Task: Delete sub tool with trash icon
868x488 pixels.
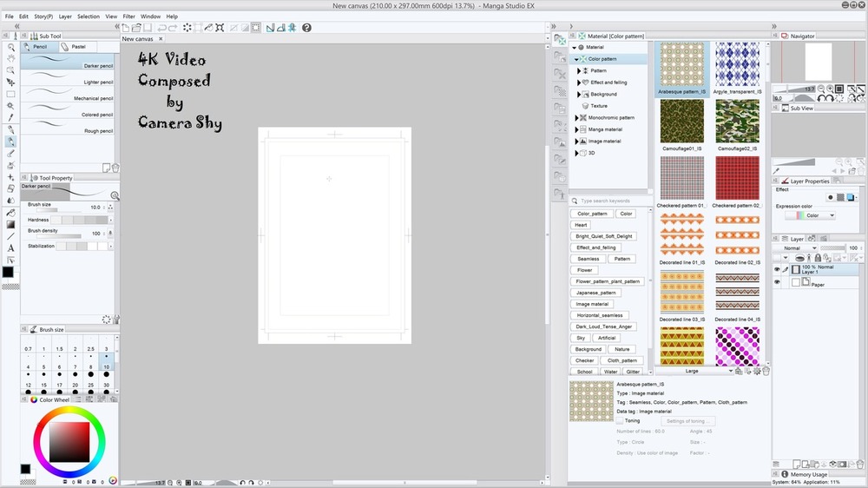Action: (115, 168)
